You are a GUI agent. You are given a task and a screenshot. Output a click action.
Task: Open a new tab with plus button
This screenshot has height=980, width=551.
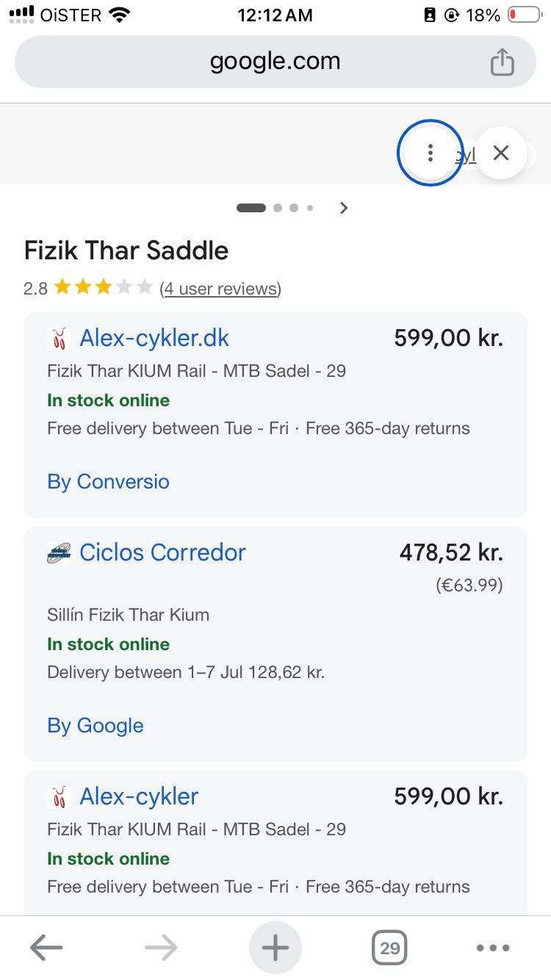click(275, 948)
